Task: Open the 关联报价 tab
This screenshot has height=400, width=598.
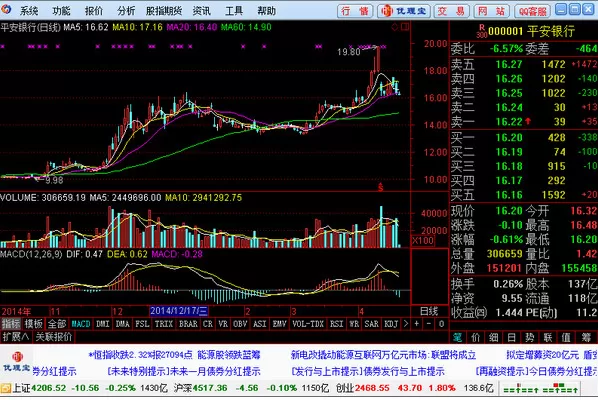Action: tap(54, 337)
